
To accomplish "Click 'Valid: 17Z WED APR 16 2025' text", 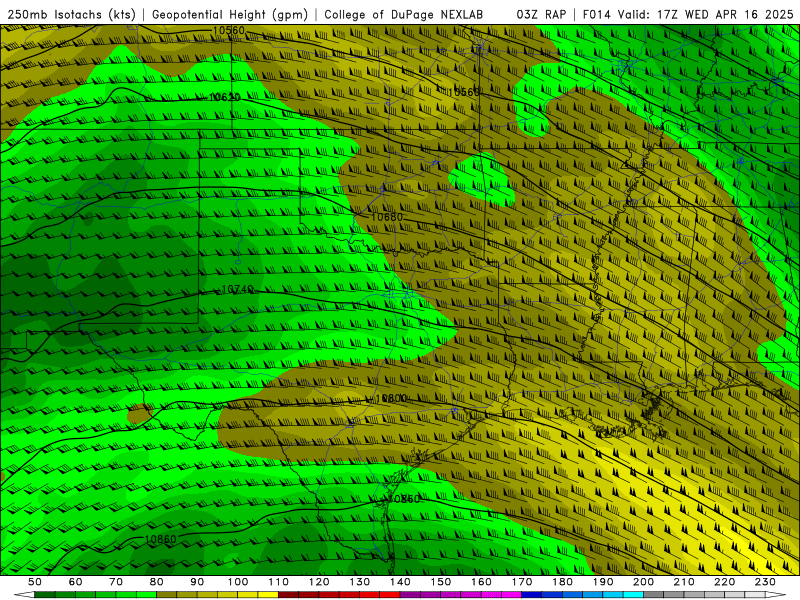I will coord(706,14).
